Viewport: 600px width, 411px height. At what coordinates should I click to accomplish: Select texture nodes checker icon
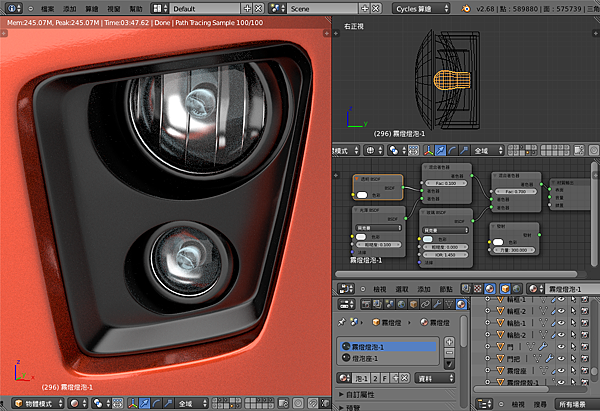tap(478, 289)
